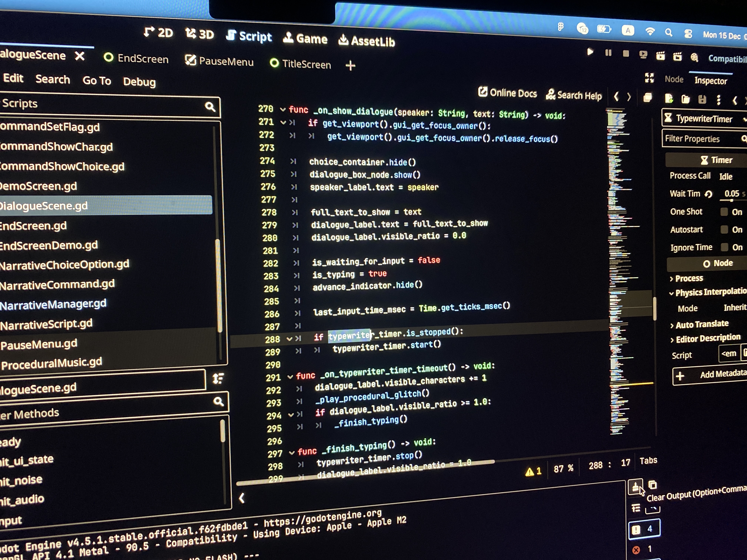
Task: Toggle alphabetical sorting of methods list
Action: tap(218, 379)
